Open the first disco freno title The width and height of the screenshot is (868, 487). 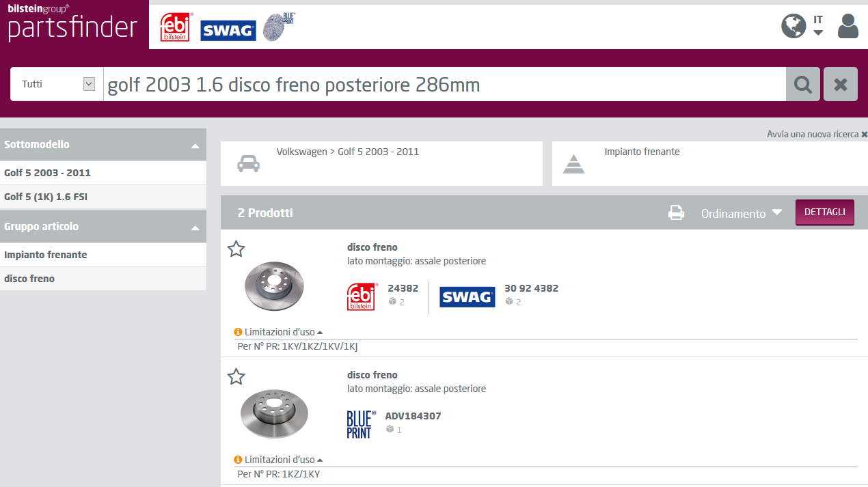(x=372, y=247)
